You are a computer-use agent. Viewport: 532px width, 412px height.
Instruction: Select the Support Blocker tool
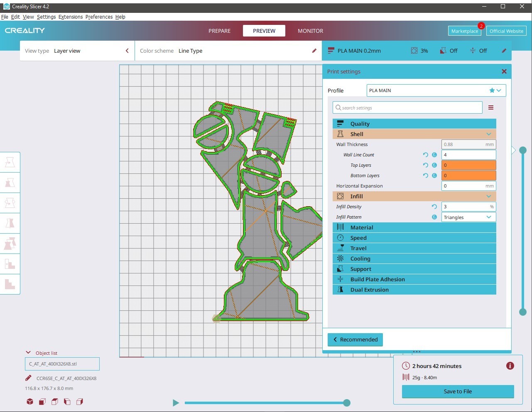click(x=10, y=264)
